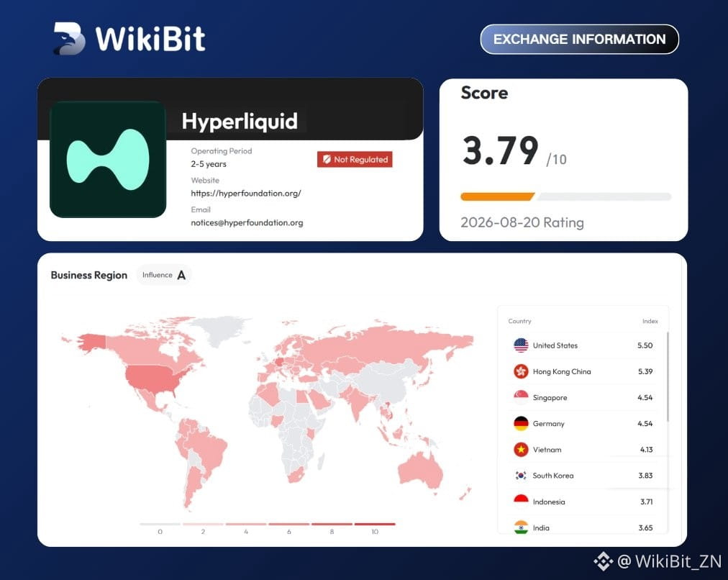The image size is (728, 580).
Task: Click the shield icon in Not Regulated badge
Action: coord(327,159)
